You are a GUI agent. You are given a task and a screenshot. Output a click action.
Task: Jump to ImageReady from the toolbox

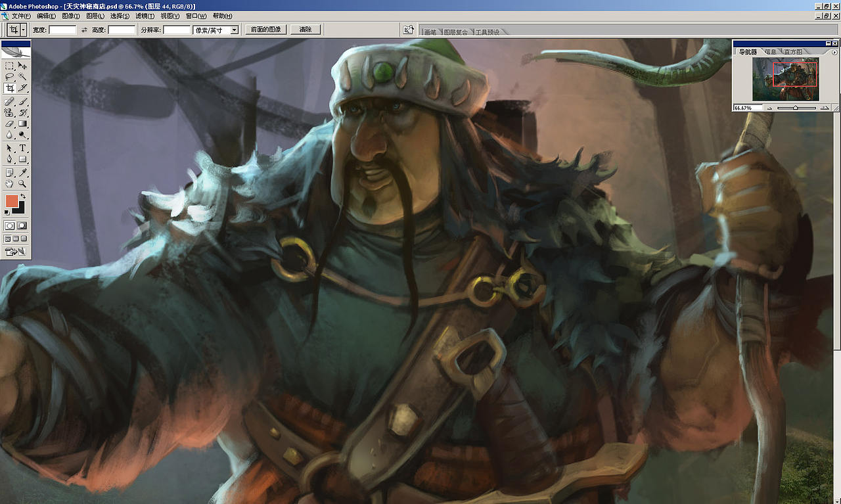point(15,251)
